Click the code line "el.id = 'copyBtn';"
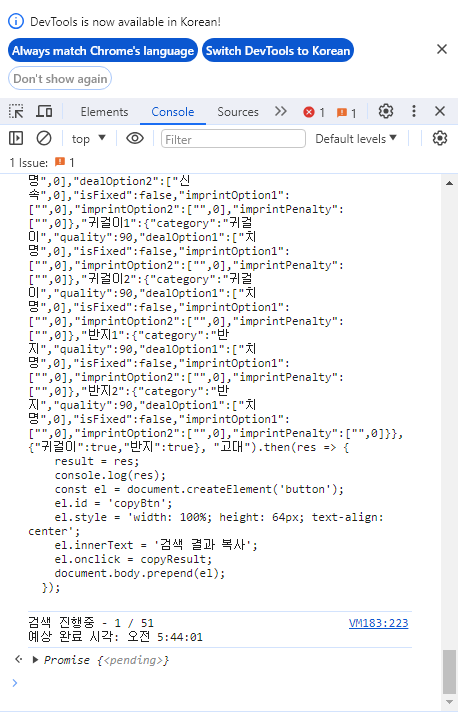The width and height of the screenshot is (458, 712). [113, 503]
